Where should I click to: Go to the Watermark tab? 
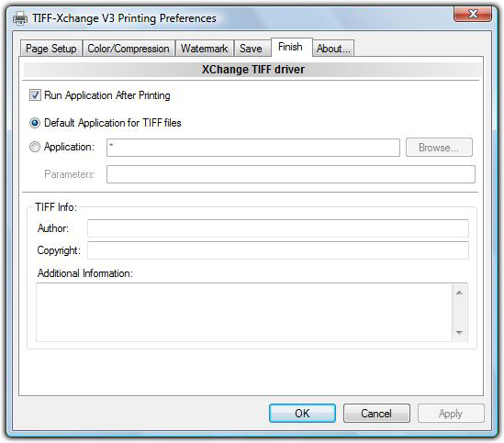click(204, 49)
